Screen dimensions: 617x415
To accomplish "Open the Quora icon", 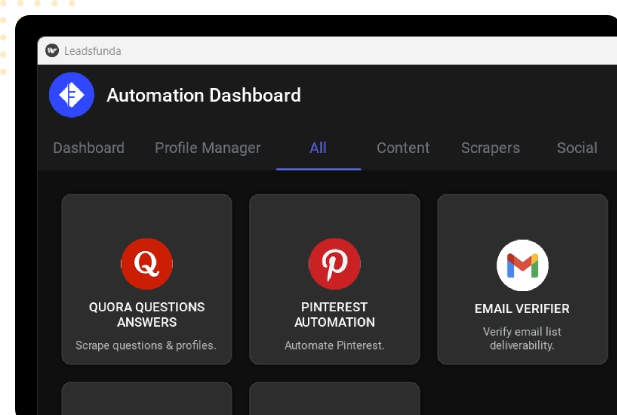I will point(147,264).
